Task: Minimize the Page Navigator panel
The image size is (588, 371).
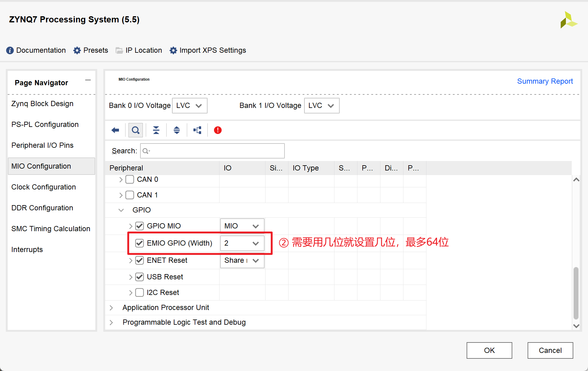Action: tap(88, 80)
